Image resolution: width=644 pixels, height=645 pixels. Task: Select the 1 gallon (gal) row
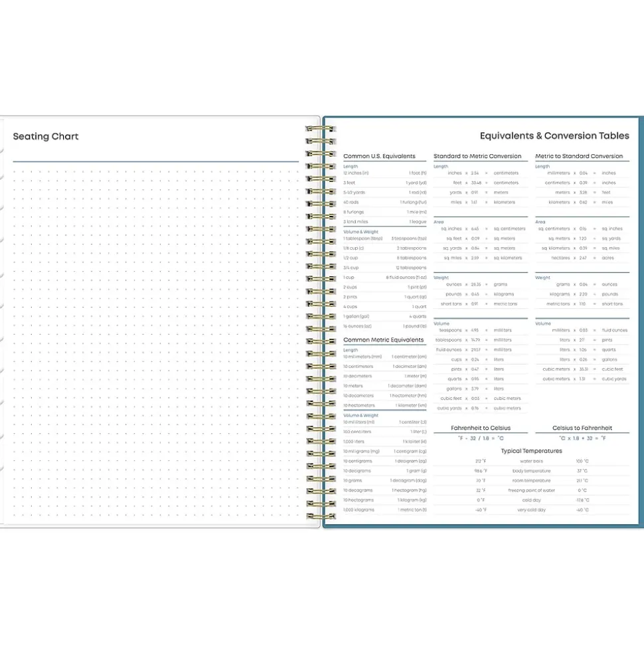pos(384,317)
